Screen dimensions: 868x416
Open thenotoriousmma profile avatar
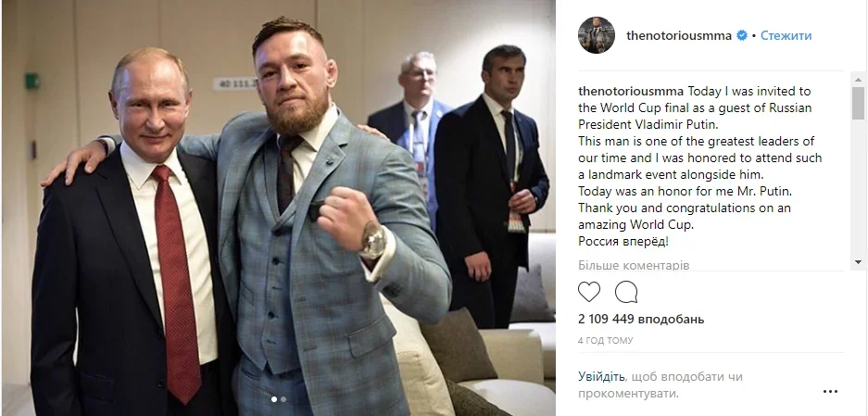[x=597, y=35]
